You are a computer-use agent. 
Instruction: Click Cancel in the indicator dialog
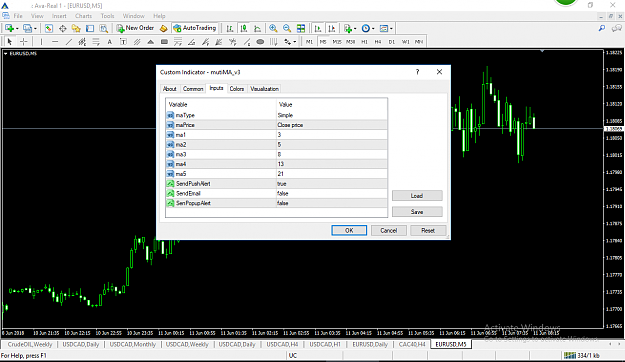click(389, 230)
